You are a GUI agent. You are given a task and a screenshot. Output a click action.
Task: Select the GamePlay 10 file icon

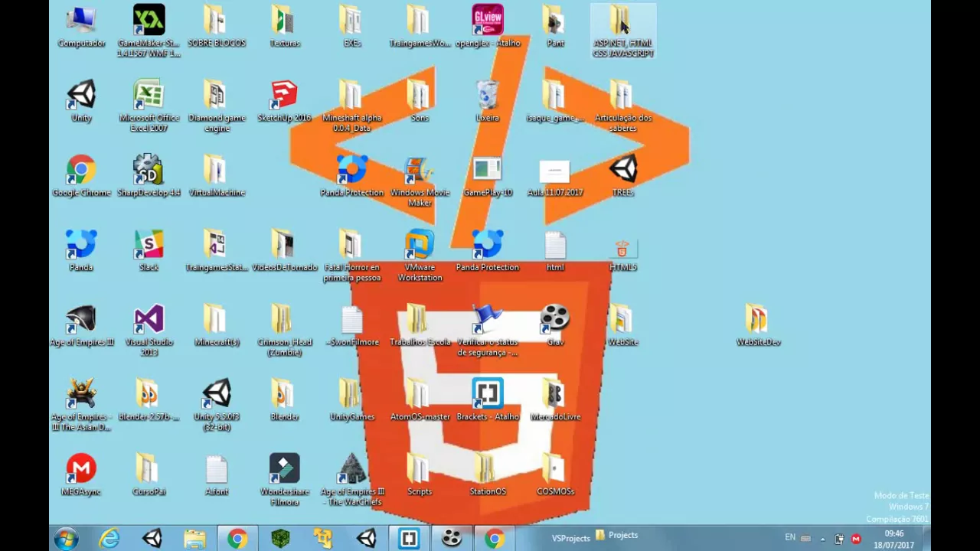click(x=488, y=176)
